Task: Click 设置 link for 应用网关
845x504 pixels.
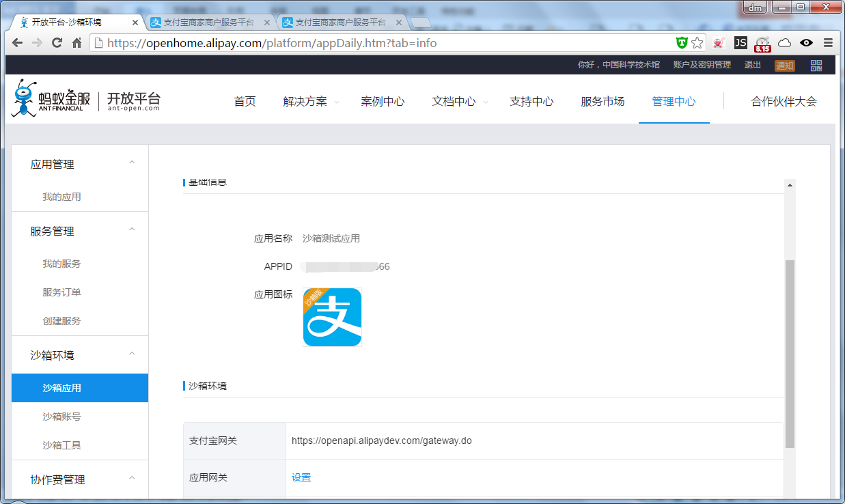Action: (301, 477)
